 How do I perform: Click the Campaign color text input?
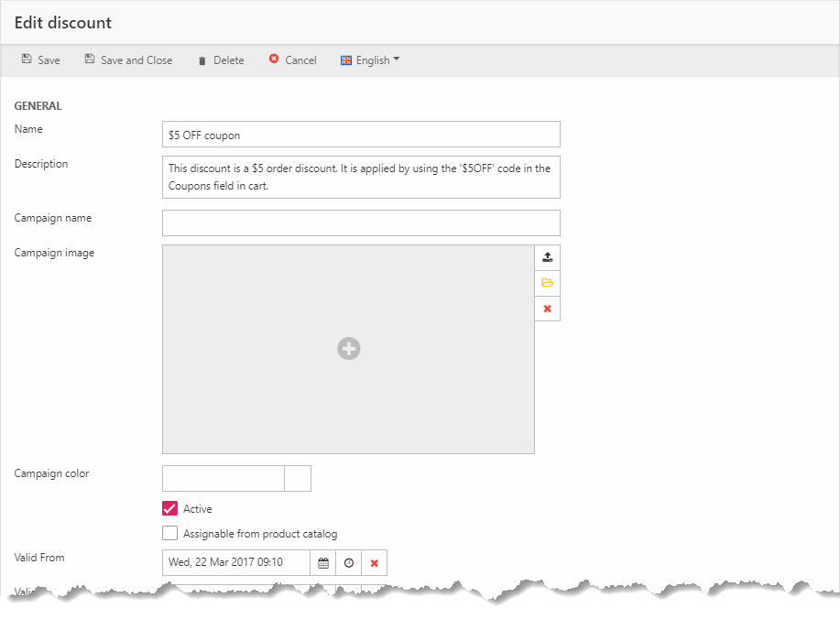click(x=224, y=479)
